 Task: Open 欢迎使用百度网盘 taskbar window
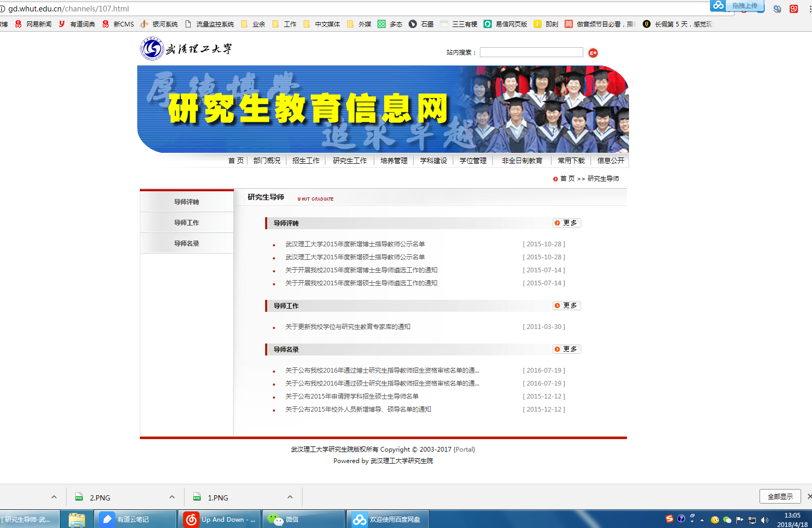tap(387, 519)
